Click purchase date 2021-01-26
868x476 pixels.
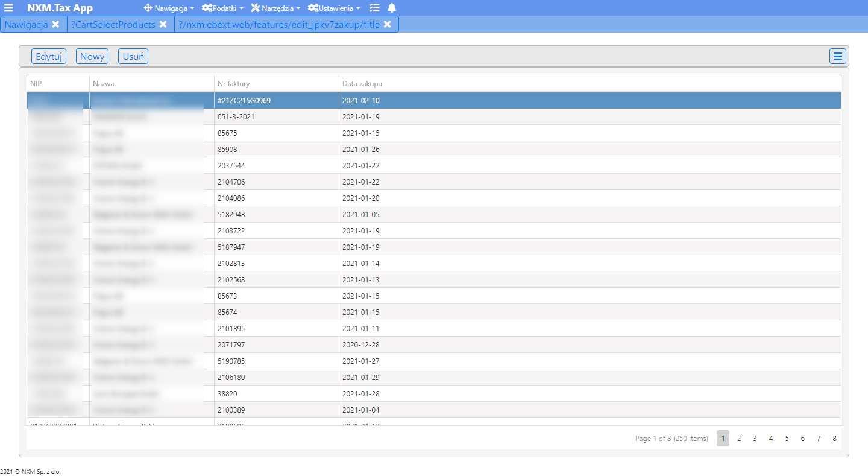pyautogui.click(x=590, y=150)
